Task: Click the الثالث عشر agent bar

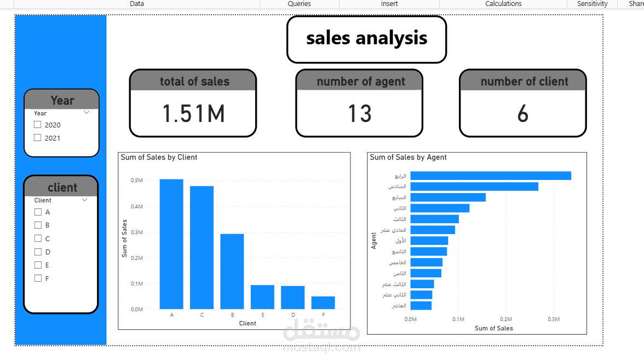Action: click(x=422, y=284)
